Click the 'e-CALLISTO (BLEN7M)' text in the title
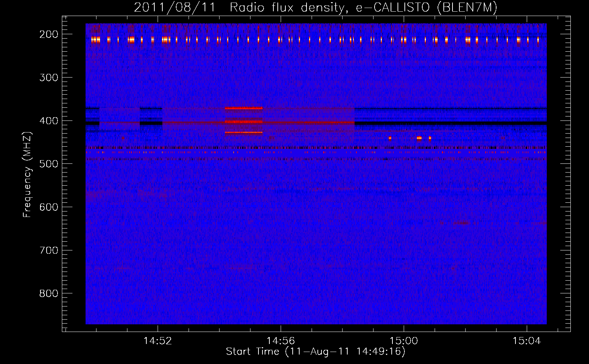589x364 pixels. [426, 8]
